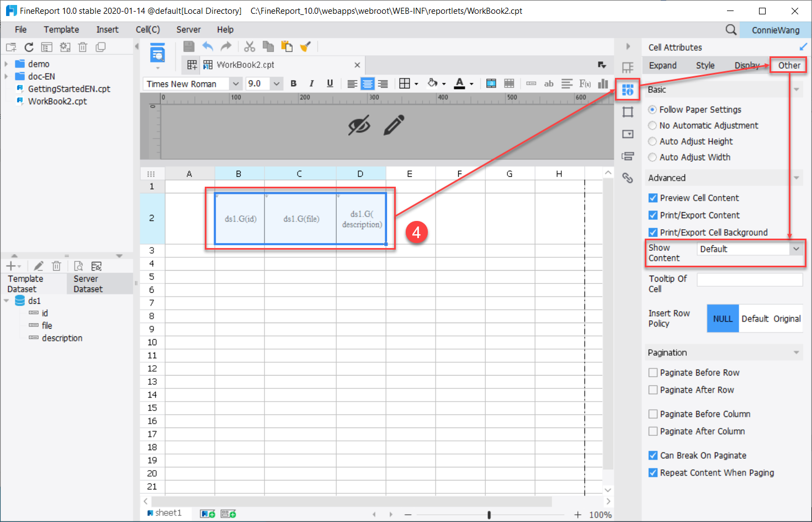
Task: Expand the demo folder
Action: tap(6, 64)
